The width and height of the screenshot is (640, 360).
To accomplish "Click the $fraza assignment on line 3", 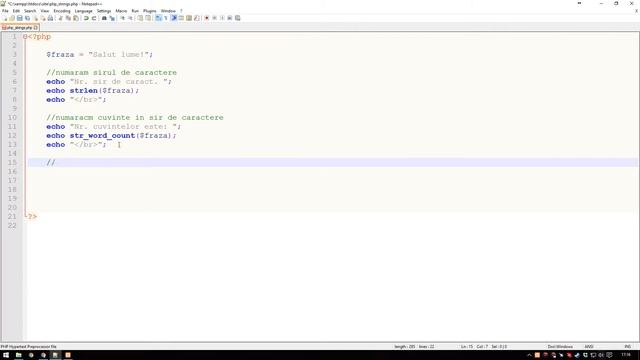I will 99,55.
